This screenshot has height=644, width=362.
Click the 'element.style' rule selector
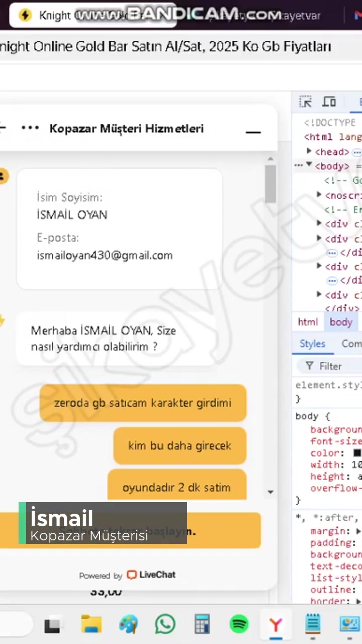coord(328,385)
